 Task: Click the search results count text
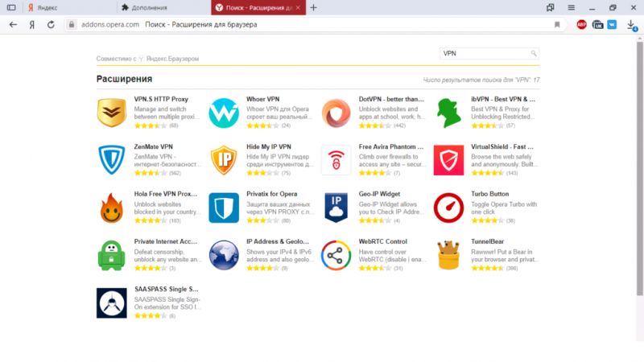(481, 80)
